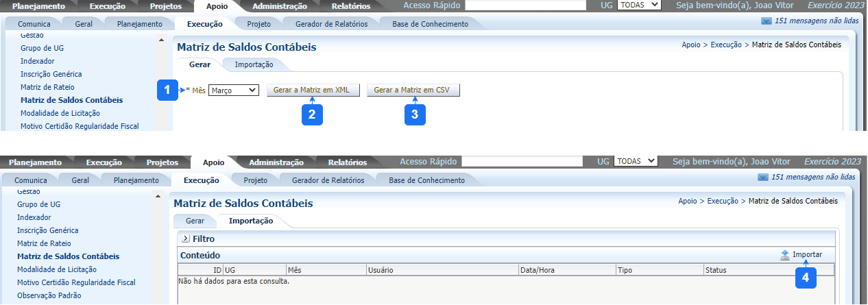Switch to Gerar tab in lower screenshot
Image resolution: width=868 pixels, height=305 pixels.
click(195, 221)
